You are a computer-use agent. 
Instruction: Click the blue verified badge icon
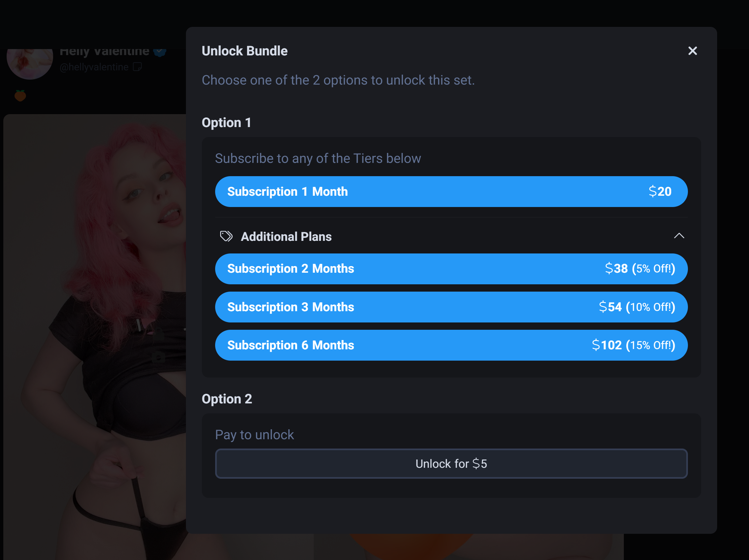coord(160,52)
